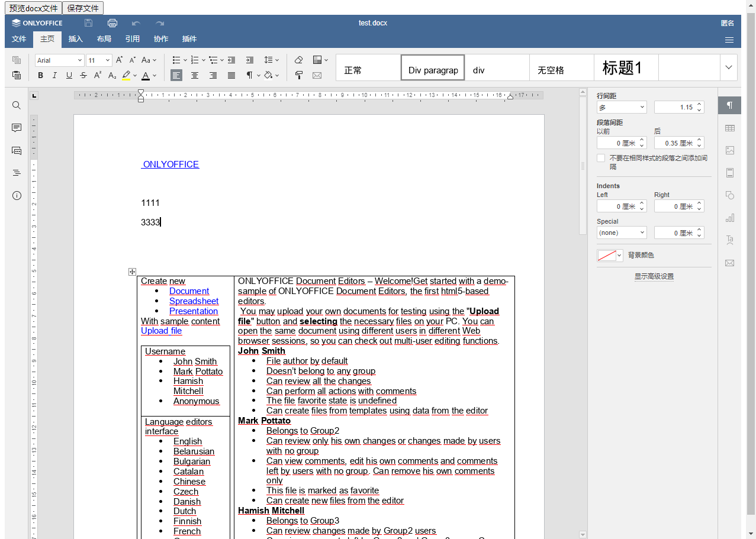Viewport: 756px width, 539px height.
Task: Toggle underline formatting
Action: pos(69,75)
